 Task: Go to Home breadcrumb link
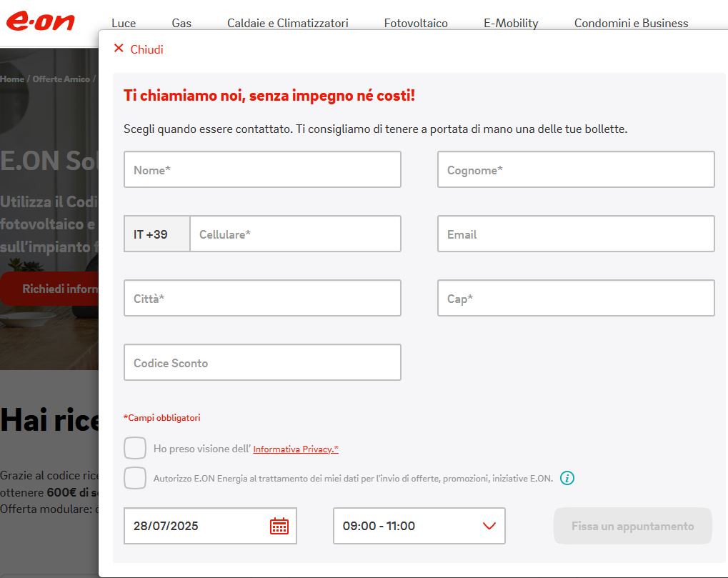point(12,79)
